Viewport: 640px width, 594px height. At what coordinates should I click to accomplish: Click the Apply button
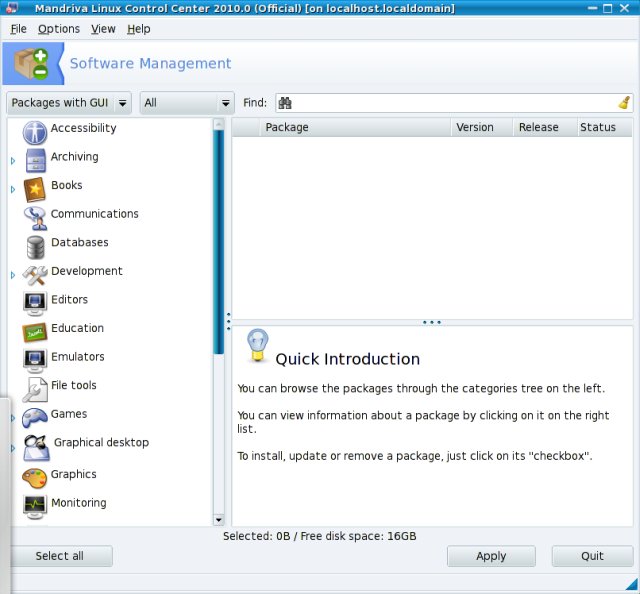pos(491,556)
